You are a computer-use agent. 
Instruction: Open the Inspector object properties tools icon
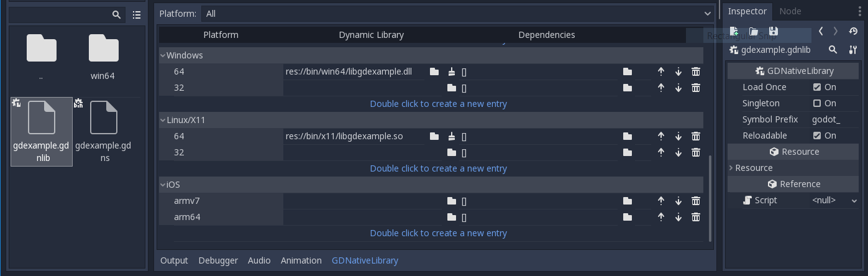853,50
